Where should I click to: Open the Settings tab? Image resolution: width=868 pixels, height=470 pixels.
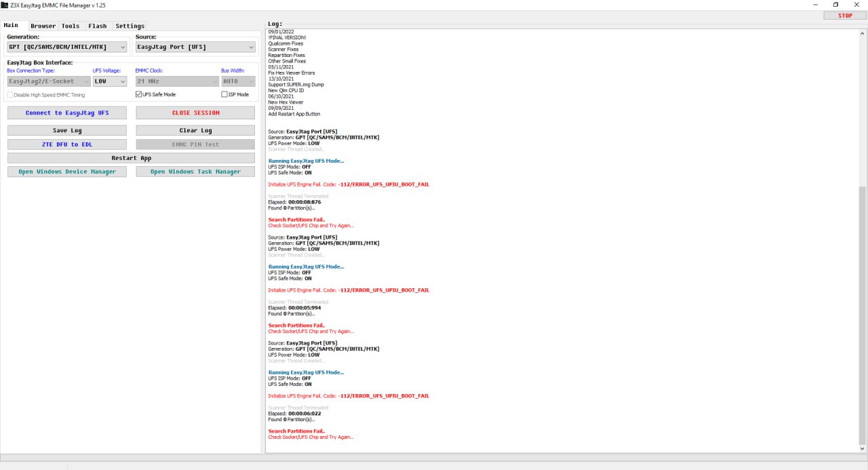[x=130, y=26]
